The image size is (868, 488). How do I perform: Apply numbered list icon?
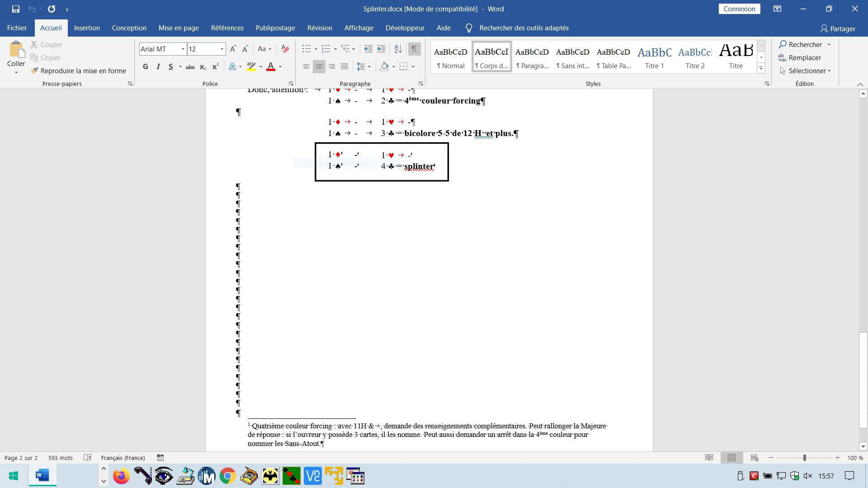tap(325, 49)
